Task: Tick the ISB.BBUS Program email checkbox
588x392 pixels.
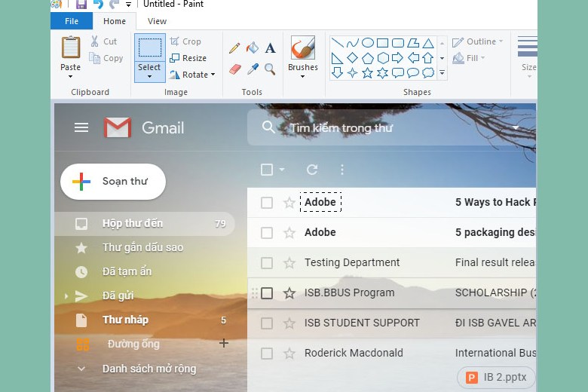Action: [x=267, y=293]
